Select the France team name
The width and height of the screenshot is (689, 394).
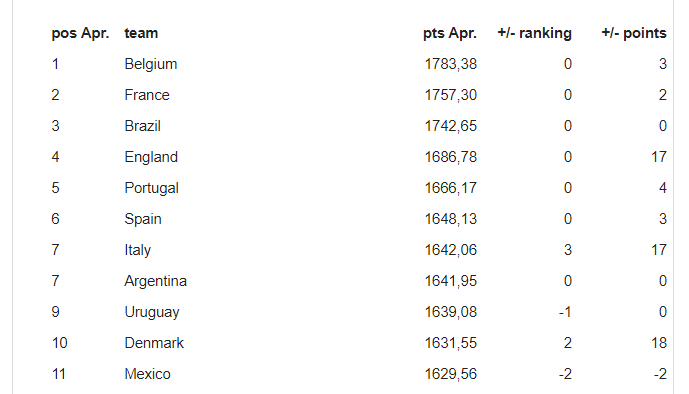pos(147,95)
